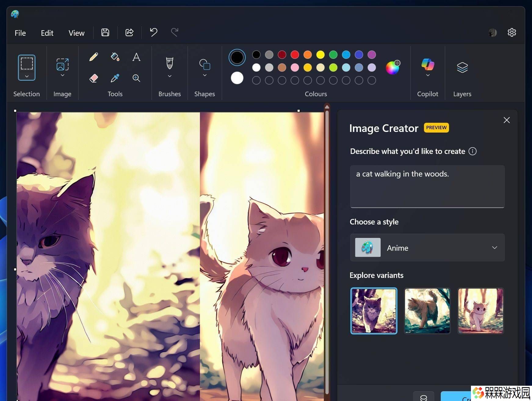Pick the orange colour swatch
The image size is (532, 401).
click(308, 55)
